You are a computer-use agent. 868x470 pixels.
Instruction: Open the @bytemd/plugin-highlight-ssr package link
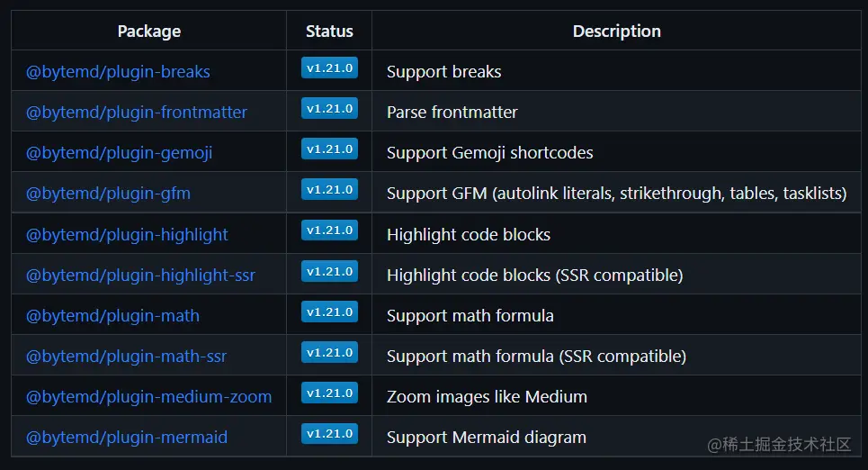[x=140, y=276]
